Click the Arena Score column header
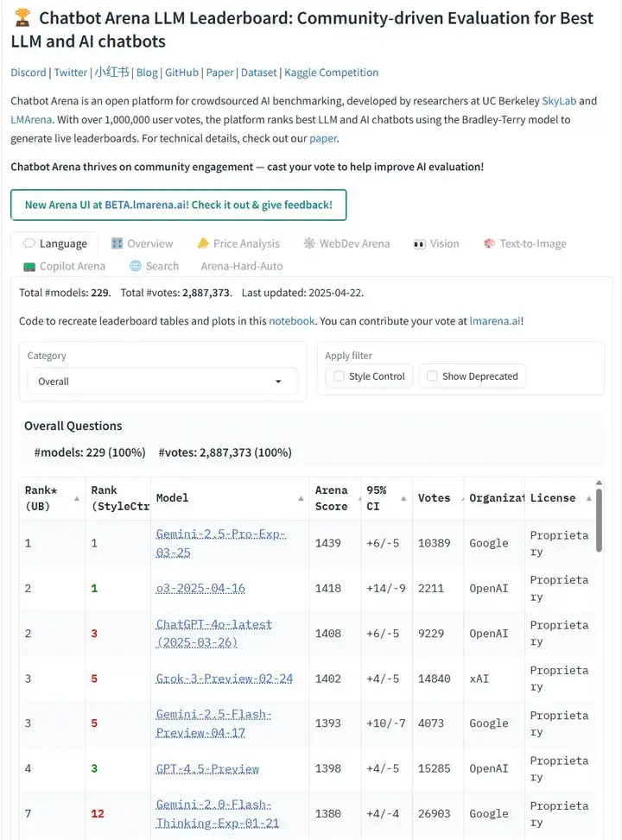Viewport: 622px width, 840px height. click(x=335, y=498)
